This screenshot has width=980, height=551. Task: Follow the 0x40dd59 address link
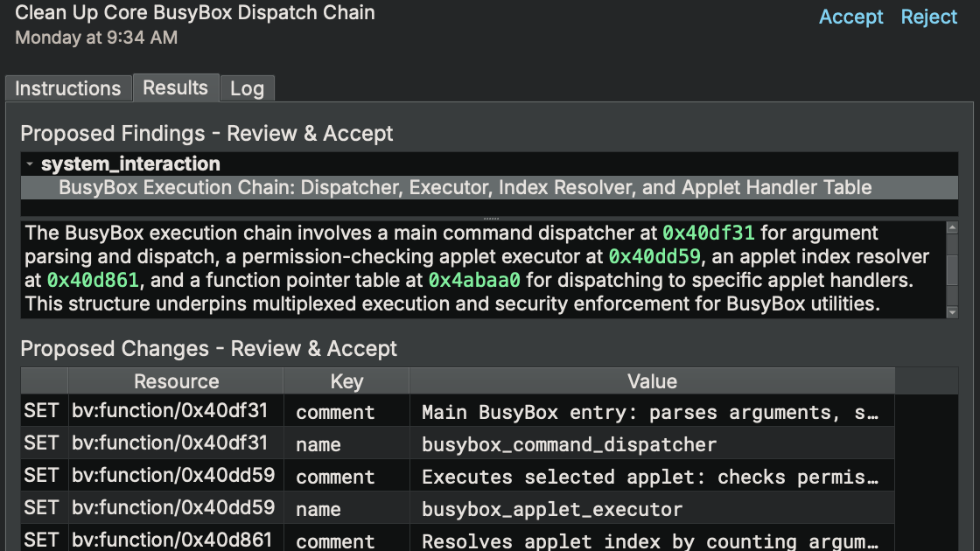pyautogui.click(x=654, y=257)
